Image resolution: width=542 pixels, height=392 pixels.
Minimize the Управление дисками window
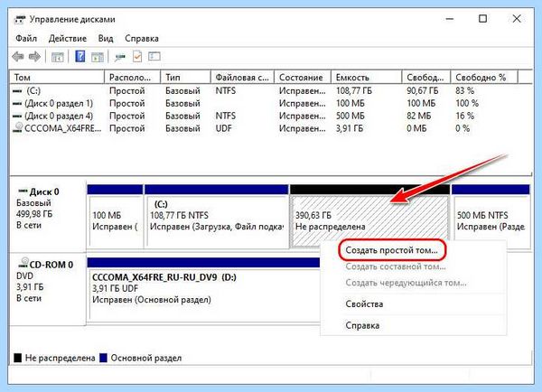(450, 19)
